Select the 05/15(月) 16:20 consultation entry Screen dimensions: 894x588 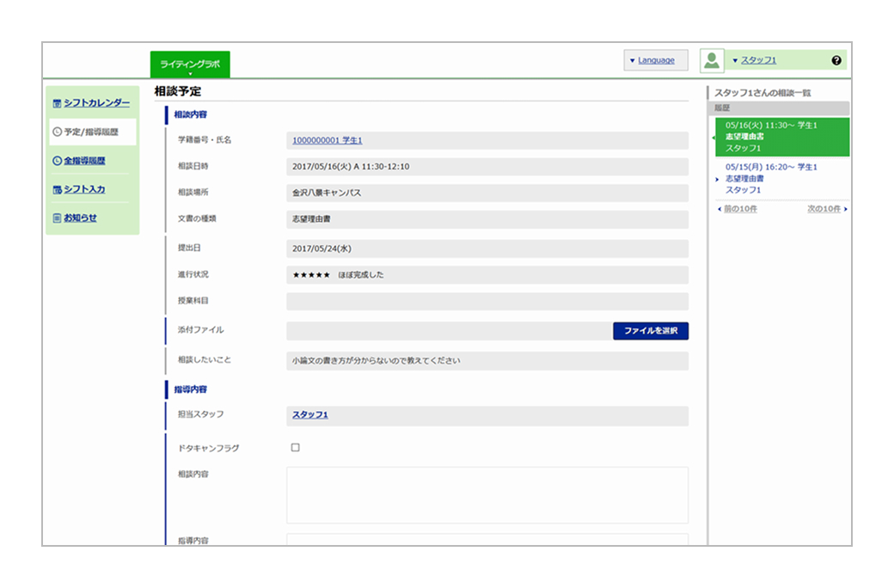(x=770, y=178)
